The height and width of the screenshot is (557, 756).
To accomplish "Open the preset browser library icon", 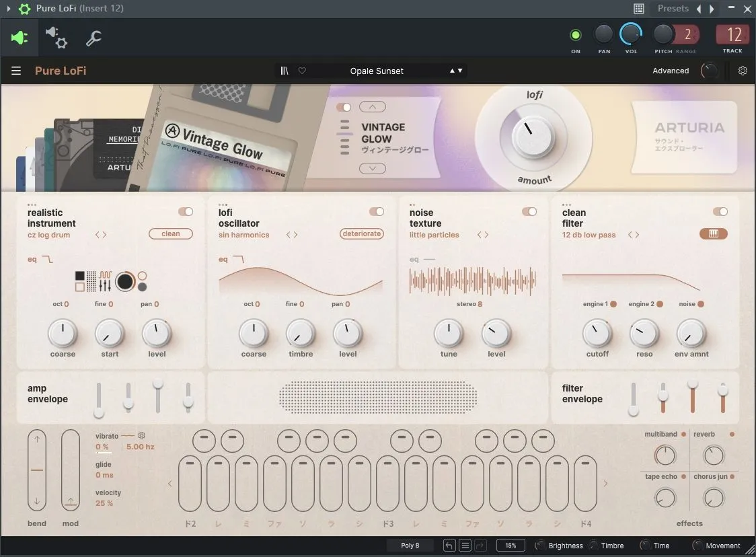I will pyautogui.click(x=285, y=71).
